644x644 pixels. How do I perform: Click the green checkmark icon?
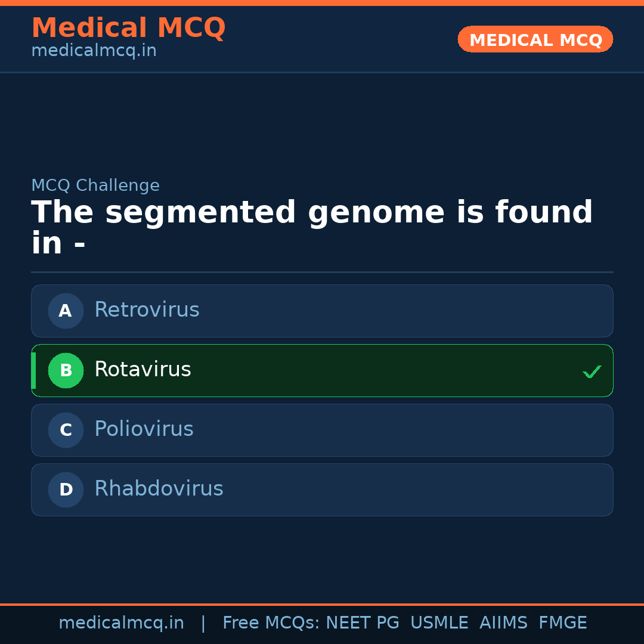(592, 372)
